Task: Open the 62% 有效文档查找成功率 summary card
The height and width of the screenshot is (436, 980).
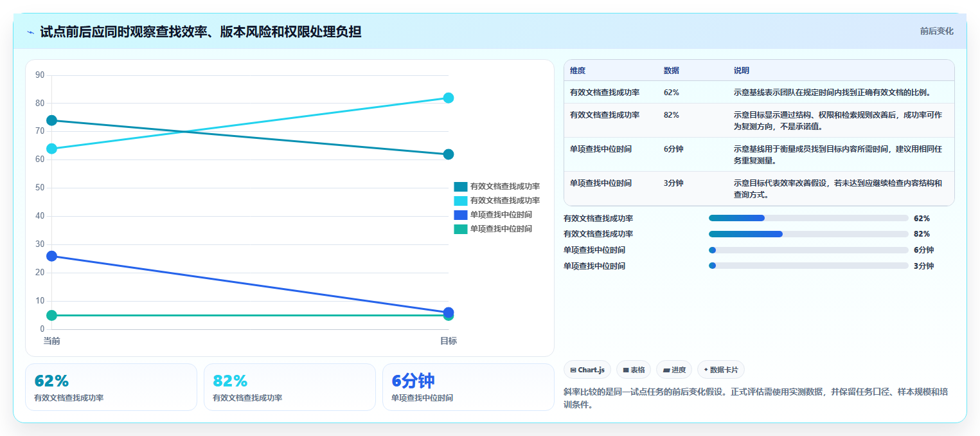Action: (x=111, y=387)
